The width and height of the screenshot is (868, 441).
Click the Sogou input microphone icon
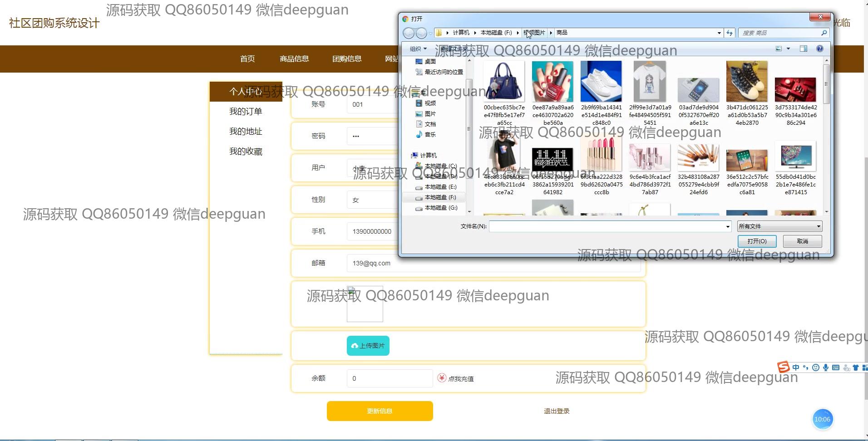826,367
